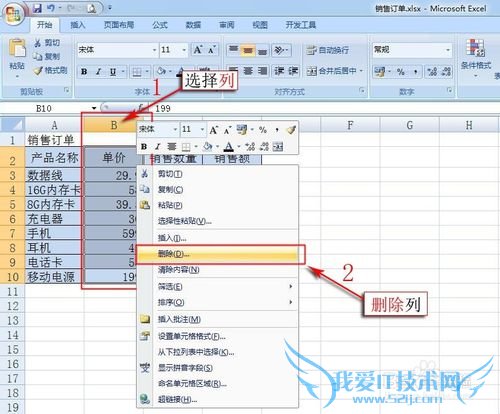Image resolution: width=500 pixels, height=414 pixels.
Task: Choose 插入批注(M) in the context menu
Action: 218,319
